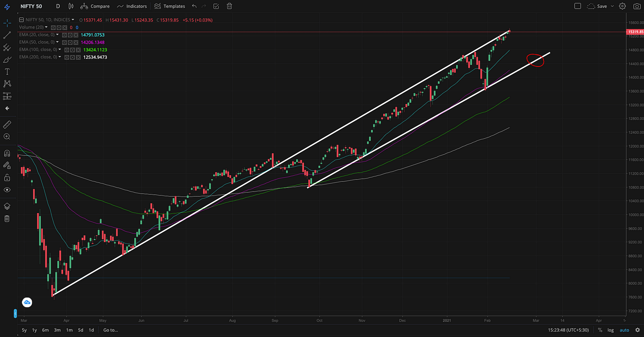Viewport: 644px width, 337px height.
Task: Set chart range to 1y
Action: [x=35, y=330]
